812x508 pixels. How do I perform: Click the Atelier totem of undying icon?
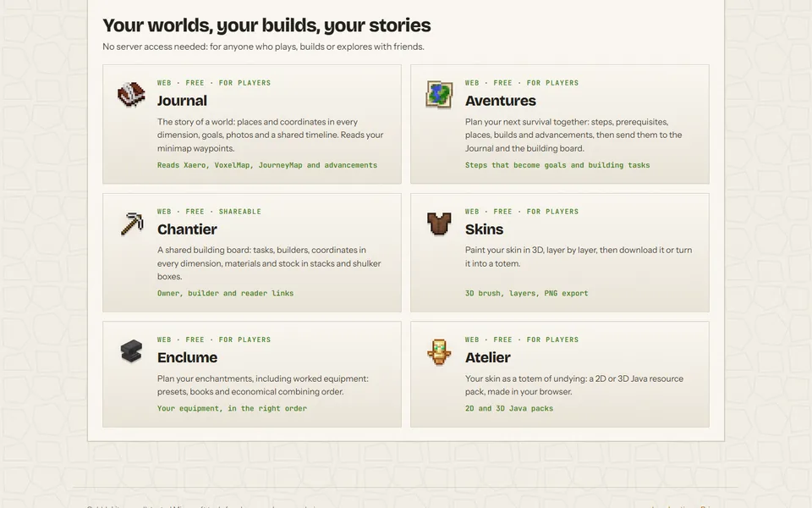click(439, 351)
